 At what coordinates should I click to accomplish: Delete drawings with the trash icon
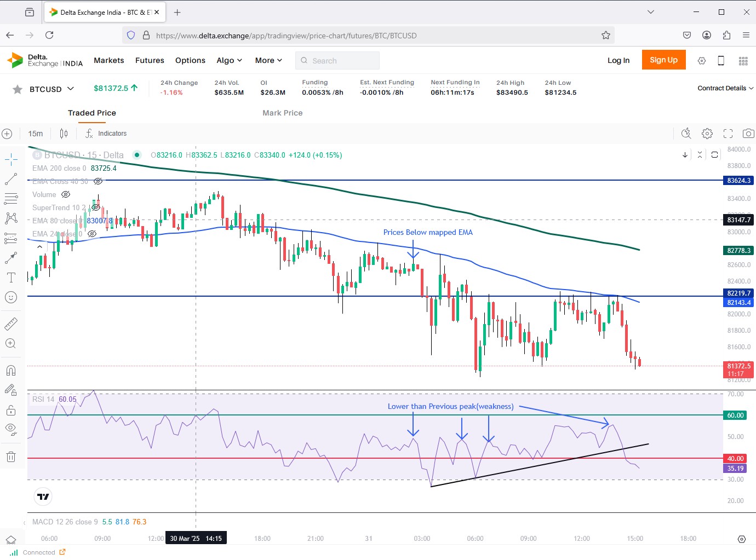pos(11,457)
